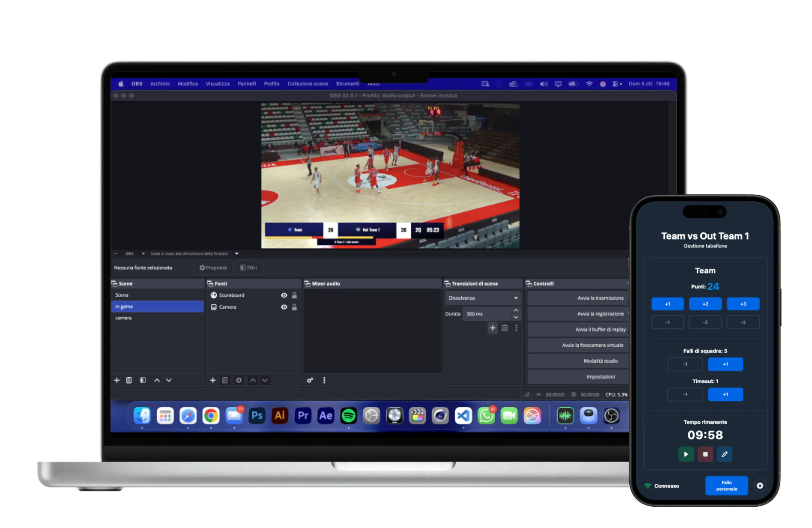812x528 pixels.
Task: Select the 'camera' scene in Scene list
Action: pyautogui.click(x=157, y=318)
